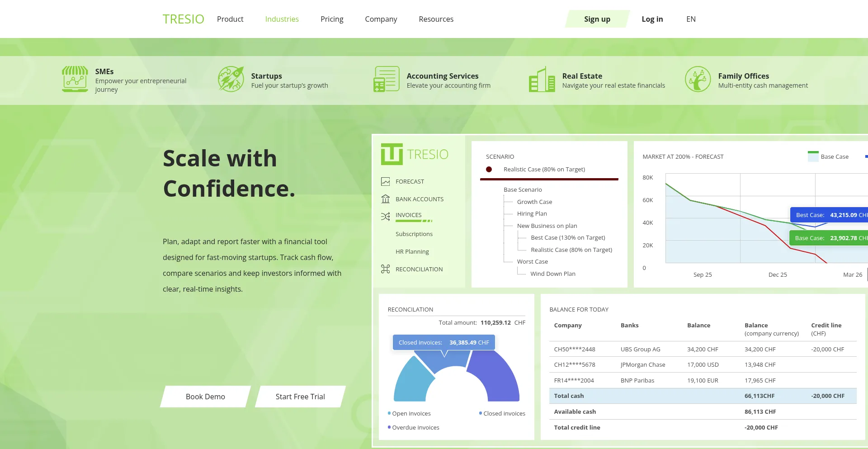Click the Bank Accounts building icon
This screenshot has height=449, width=868.
pos(386,199)
